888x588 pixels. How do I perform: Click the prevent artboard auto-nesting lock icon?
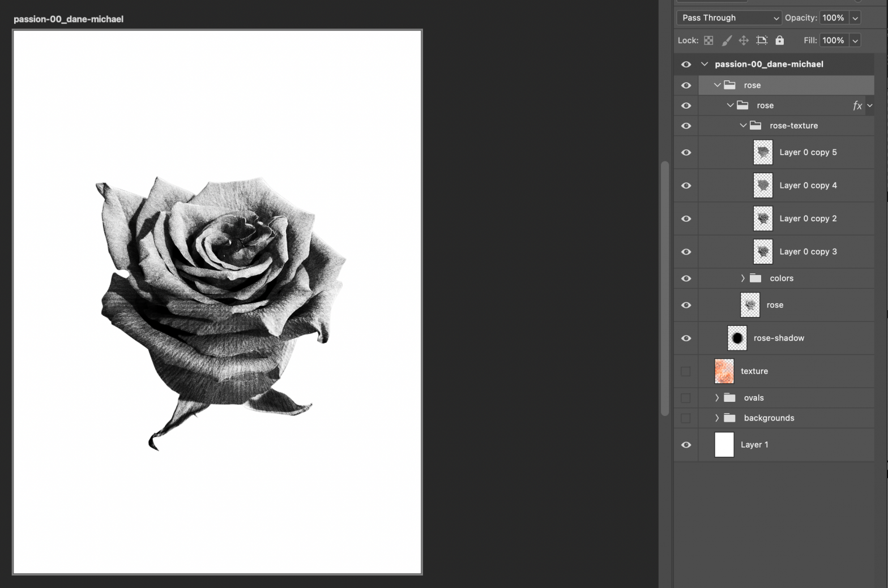762,40
